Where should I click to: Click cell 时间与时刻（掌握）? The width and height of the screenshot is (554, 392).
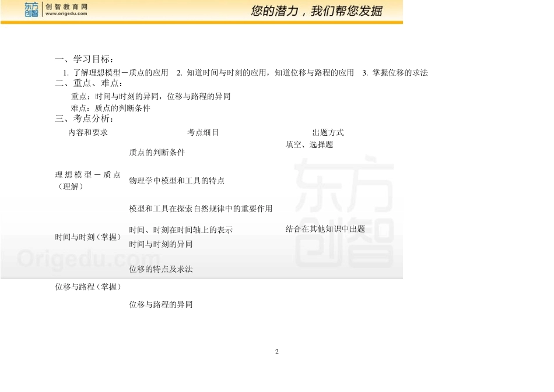coord(88,237)
